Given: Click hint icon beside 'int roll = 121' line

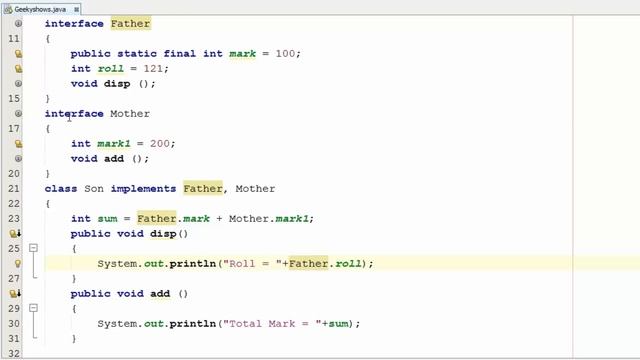Looking at the screenshot, I should 18,69.
